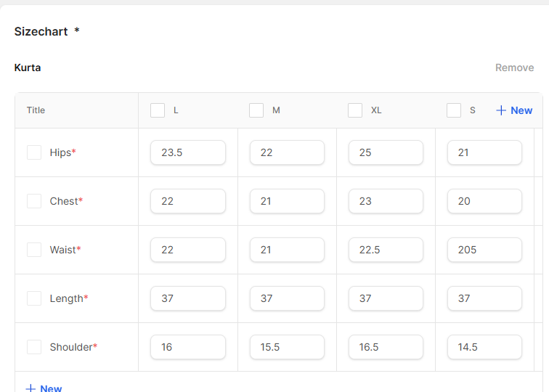
Task: Click the Waist field for size XL
Action: (x=386, y=250)
